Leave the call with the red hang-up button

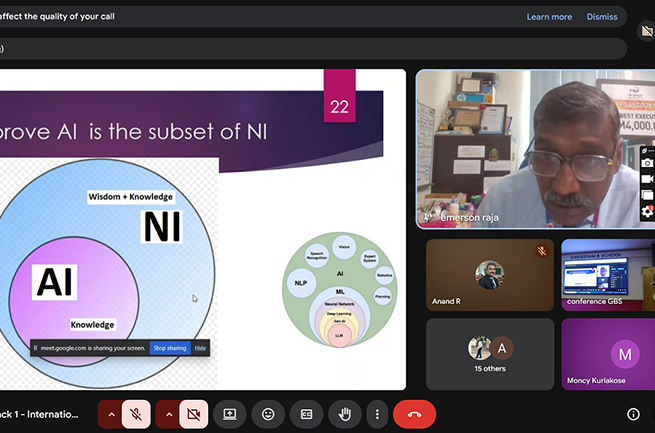coord(414,414)
